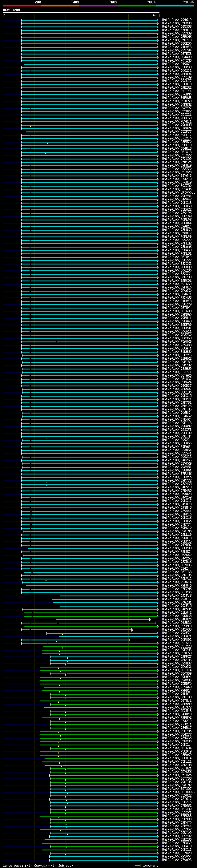Select hit label UniRef100_B7FHJ3
The width and height of the screenshot is (197, 868).
(177, 30)
